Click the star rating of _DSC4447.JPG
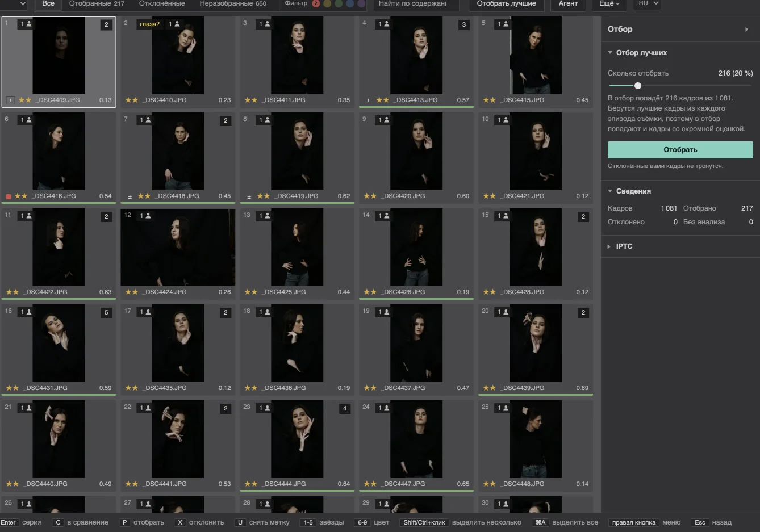 click(370, 484)
